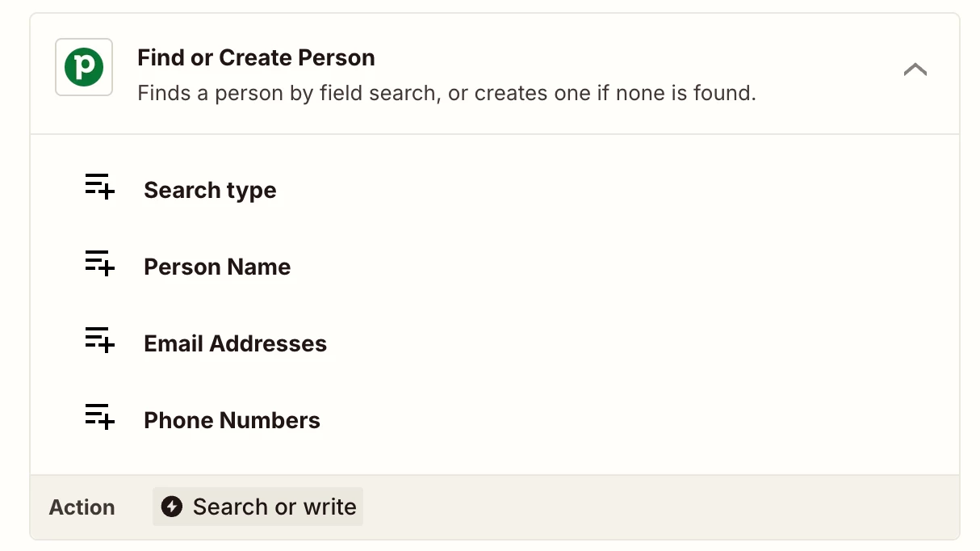Select the Person Name field label
Image resolution: width=980 pixels, height=551 pixels.
click(x=217, y=267)
